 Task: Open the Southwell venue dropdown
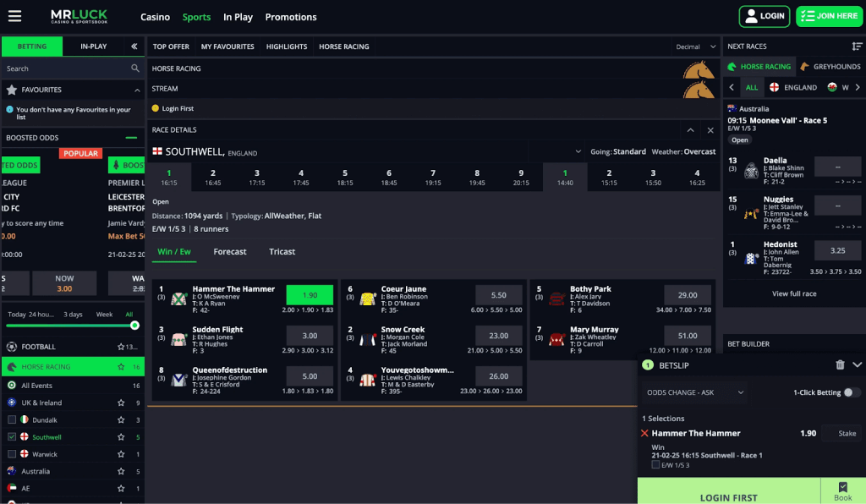coord(578,151)
